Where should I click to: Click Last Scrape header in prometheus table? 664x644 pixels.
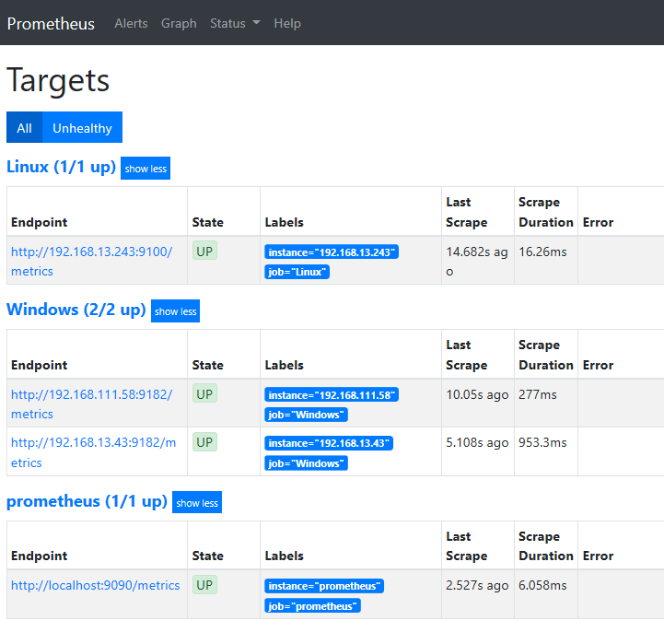467,545
